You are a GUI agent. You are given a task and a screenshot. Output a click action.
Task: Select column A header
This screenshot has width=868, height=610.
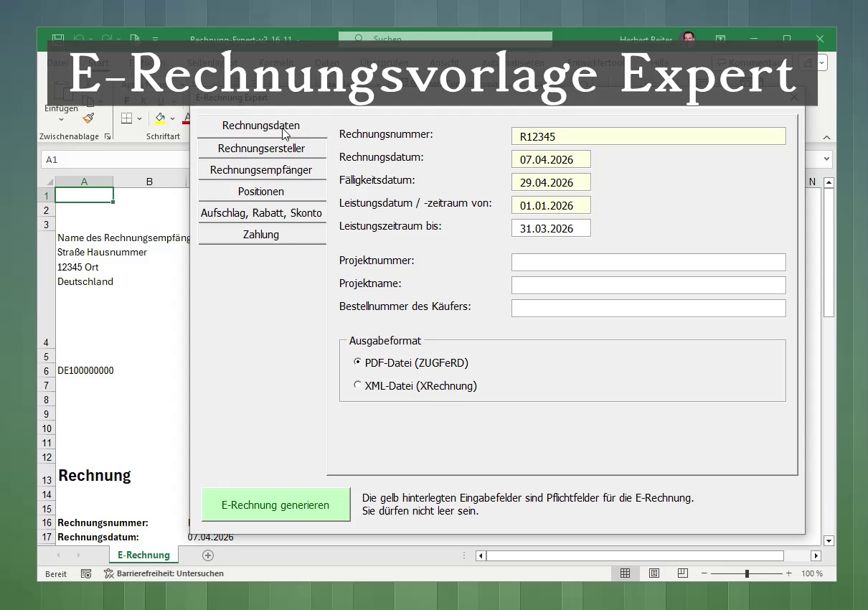tap(84, 182)
